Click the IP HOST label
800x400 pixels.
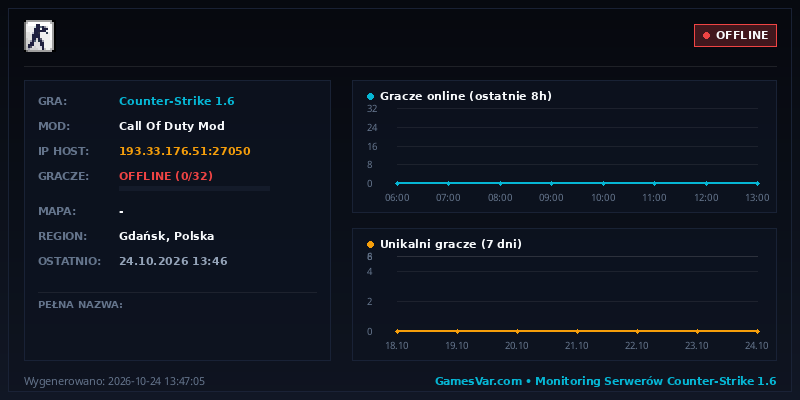(x=63, y=151)
